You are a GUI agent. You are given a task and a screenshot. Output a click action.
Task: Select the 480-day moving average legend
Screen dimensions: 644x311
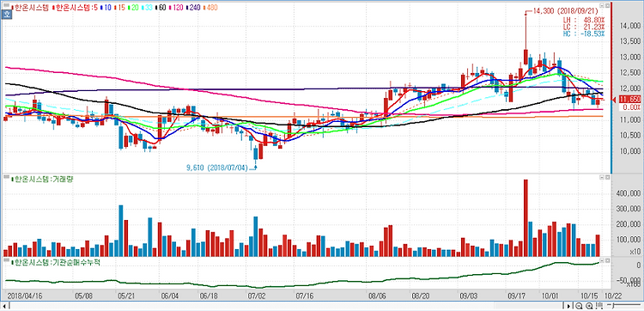point(210,8)
